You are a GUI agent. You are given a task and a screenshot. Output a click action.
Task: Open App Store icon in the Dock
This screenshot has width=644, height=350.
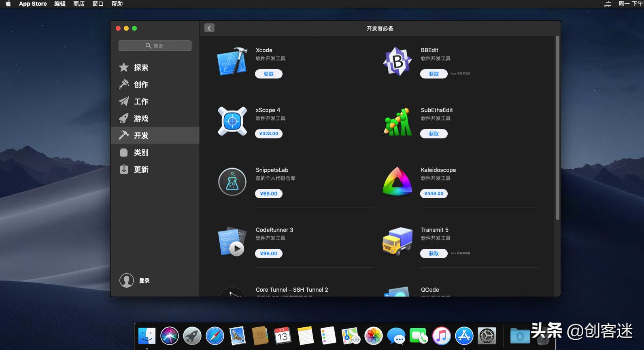(464, 336)
